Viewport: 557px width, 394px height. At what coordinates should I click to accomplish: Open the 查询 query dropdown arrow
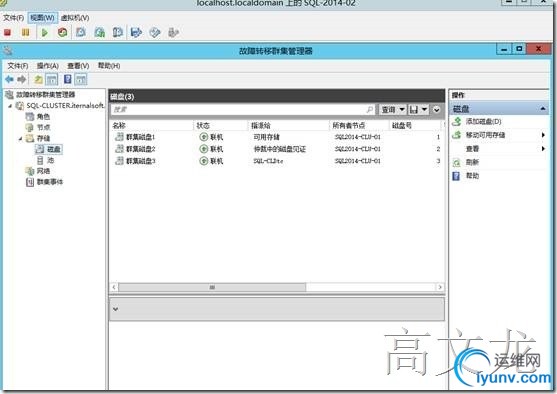[x=402, y=109]
